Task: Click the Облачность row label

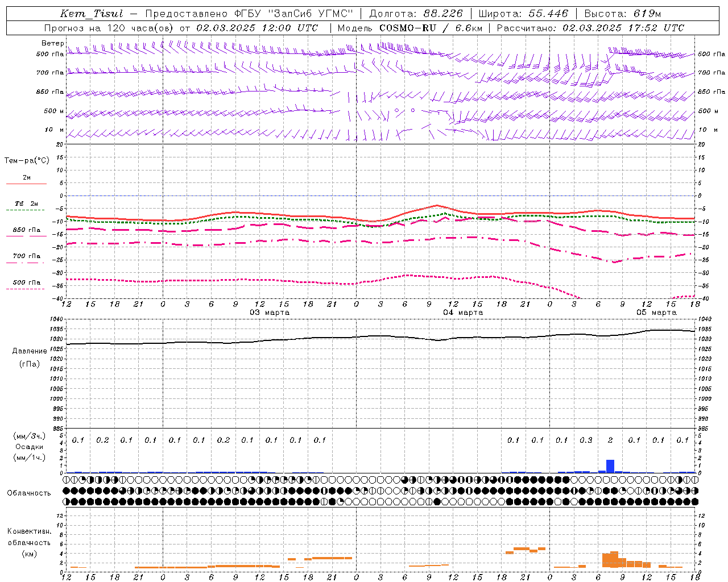Action: 29,493
